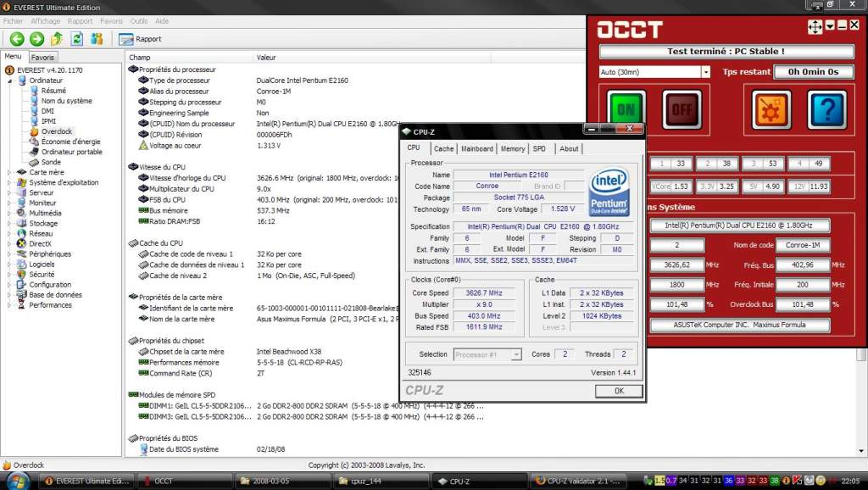Click the Réseau network icon

coord(21,234)
